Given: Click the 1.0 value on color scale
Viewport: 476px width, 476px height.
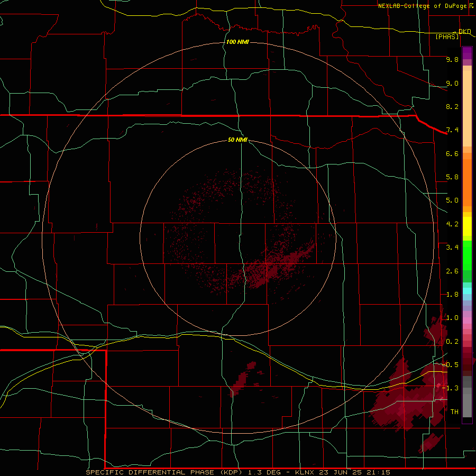Looking at the screenshot, I should (x=452, y=318).
